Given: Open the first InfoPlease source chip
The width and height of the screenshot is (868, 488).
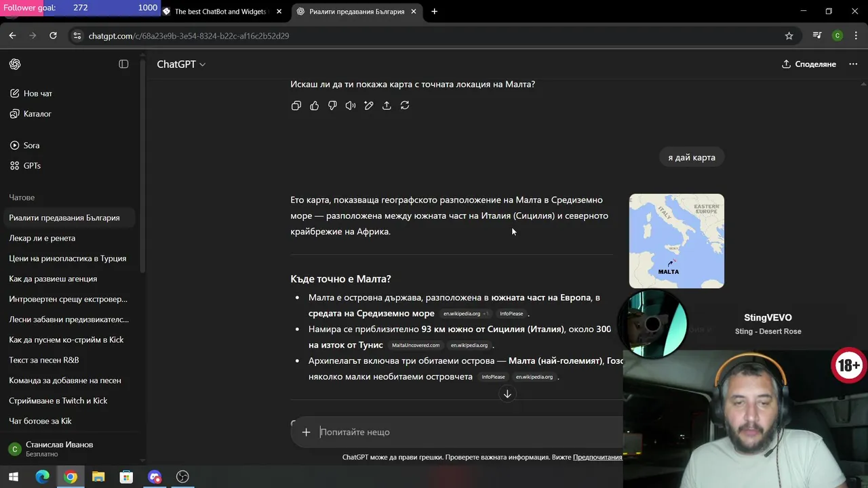Looking at the screenshot, I should point(511,314).
